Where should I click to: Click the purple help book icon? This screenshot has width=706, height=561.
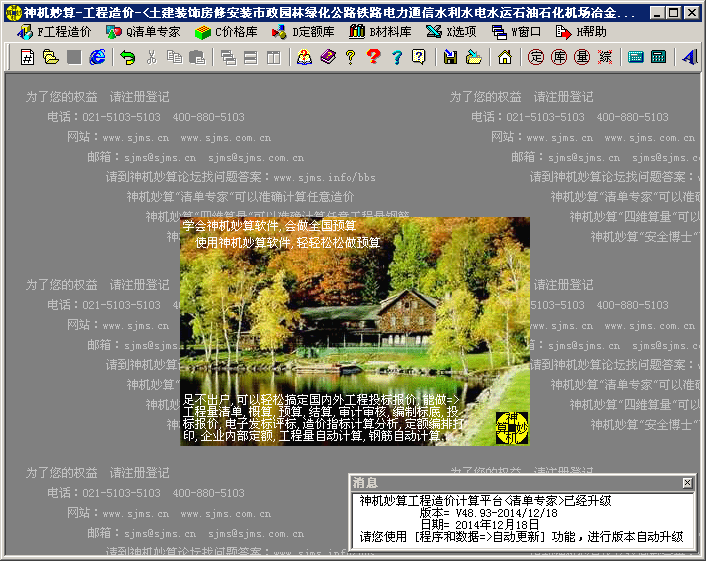pyautogui.click(x=328, y=57)
